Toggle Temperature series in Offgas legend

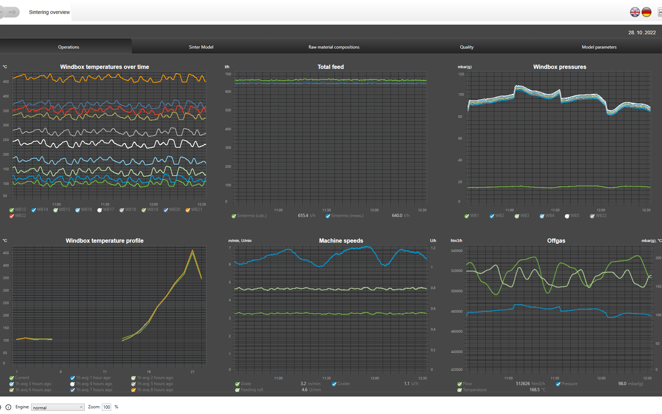460,390
